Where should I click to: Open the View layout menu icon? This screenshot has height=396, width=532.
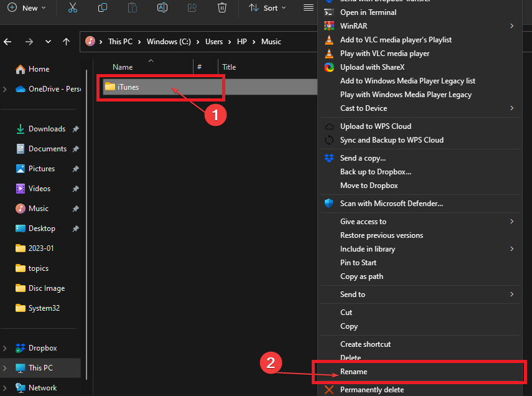pos(309,7)
